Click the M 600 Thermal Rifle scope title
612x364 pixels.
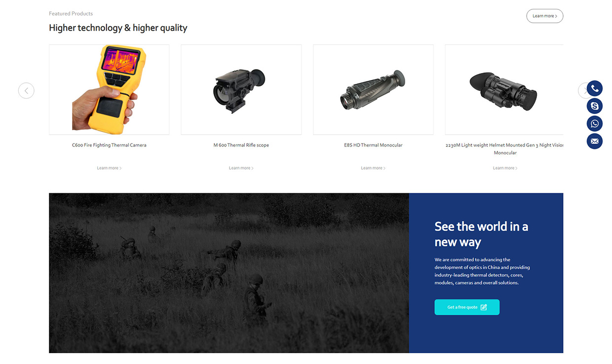(x=241, y=145)
